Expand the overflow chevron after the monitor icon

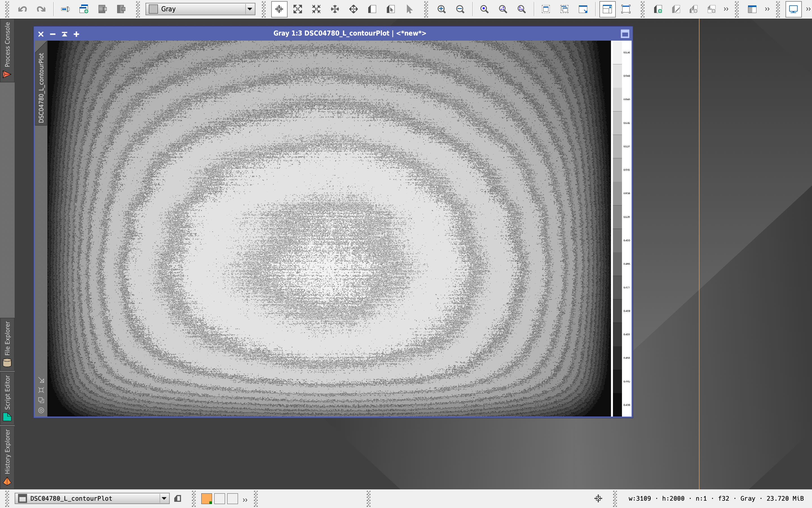pos(808,9)
